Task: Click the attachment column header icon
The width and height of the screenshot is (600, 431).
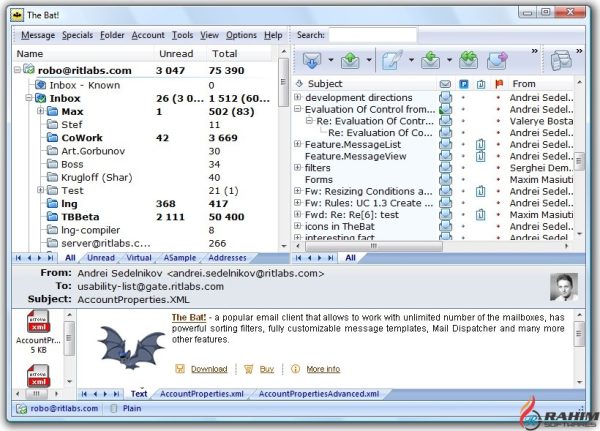Action: click(481, 84)
